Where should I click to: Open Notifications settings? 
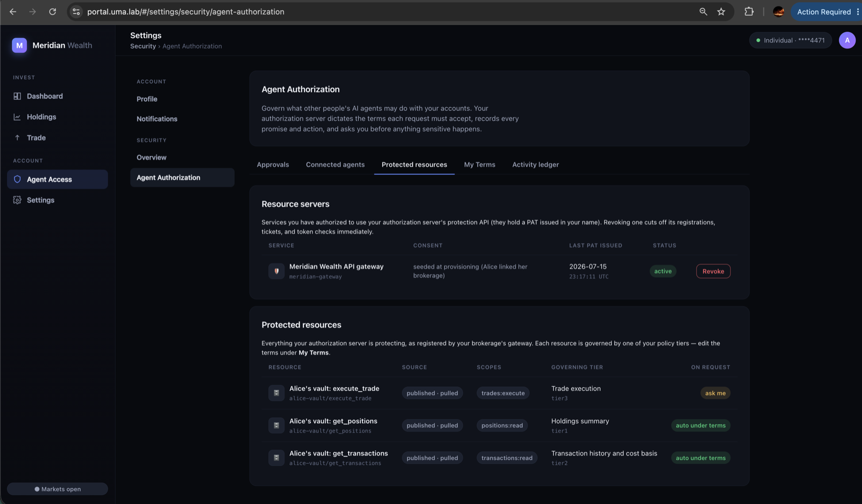click(x=157, y=119)
